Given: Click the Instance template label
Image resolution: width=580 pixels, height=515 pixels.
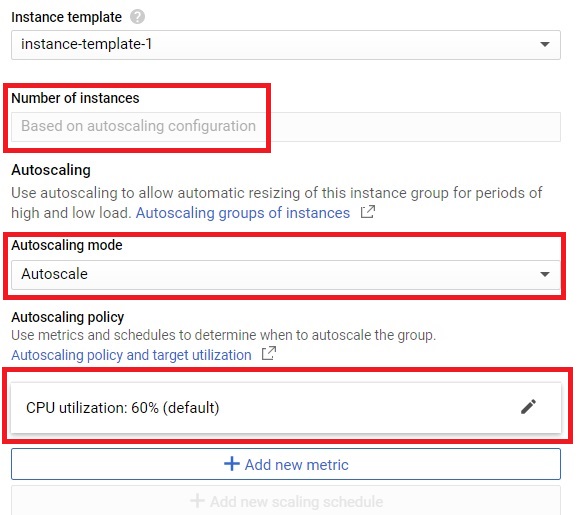Looking at the screenshot, I should tap(67, 17).
